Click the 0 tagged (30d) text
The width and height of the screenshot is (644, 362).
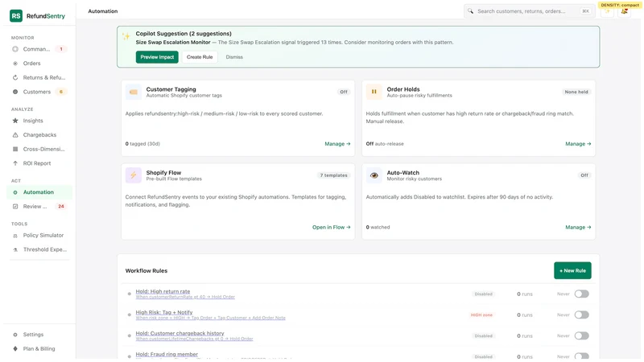(x=142, y=144)
